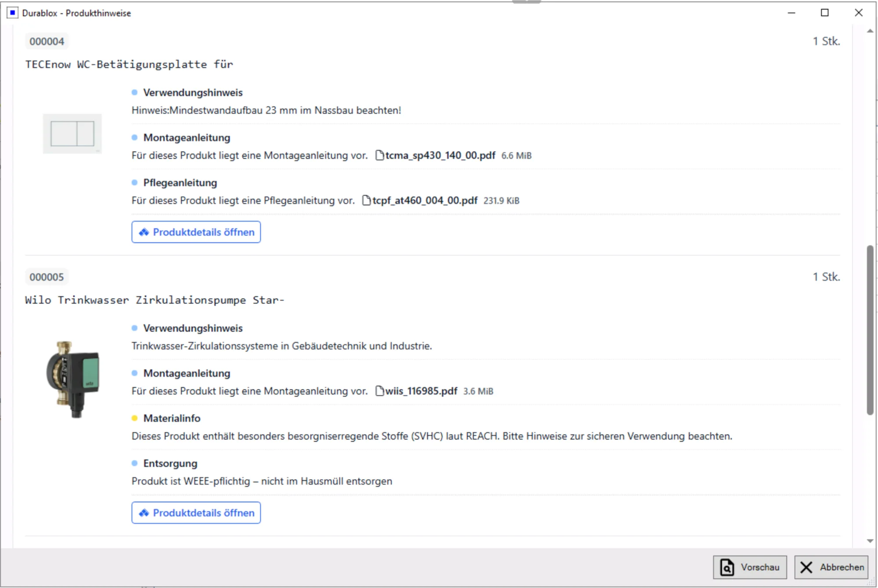This screenshot has width=878, height=588.
Task: Click the magnifier preview icon in the Vorschau button
Action: 727,567
